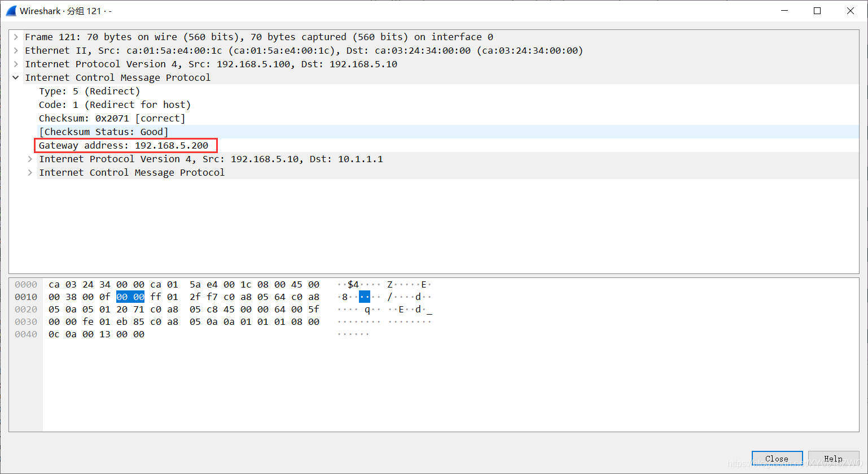Click the Close button

777,459
